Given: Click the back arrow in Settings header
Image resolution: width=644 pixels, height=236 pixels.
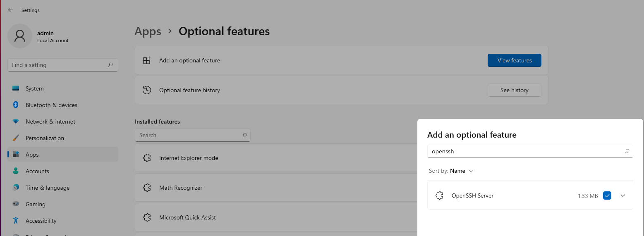Looking at the screenshot, I should [11, 10].
